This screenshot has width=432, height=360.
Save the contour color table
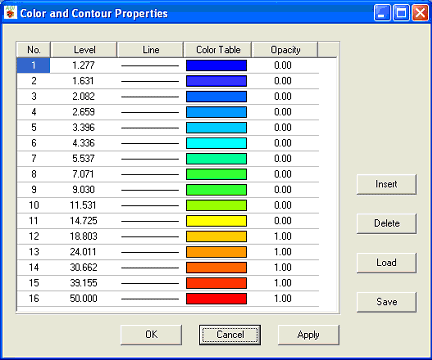387,302
